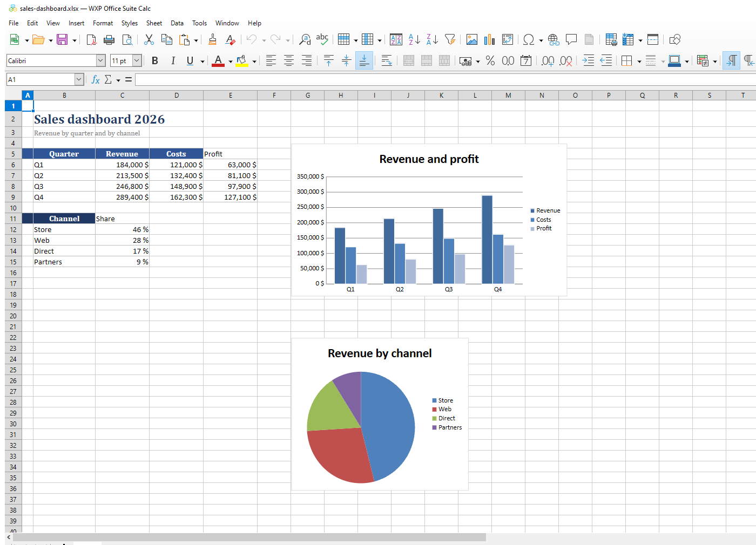Viewport: 756px width, 545px height.
Task: Click the horizontal scrollbar at the bottom
Action: (249, 537)
